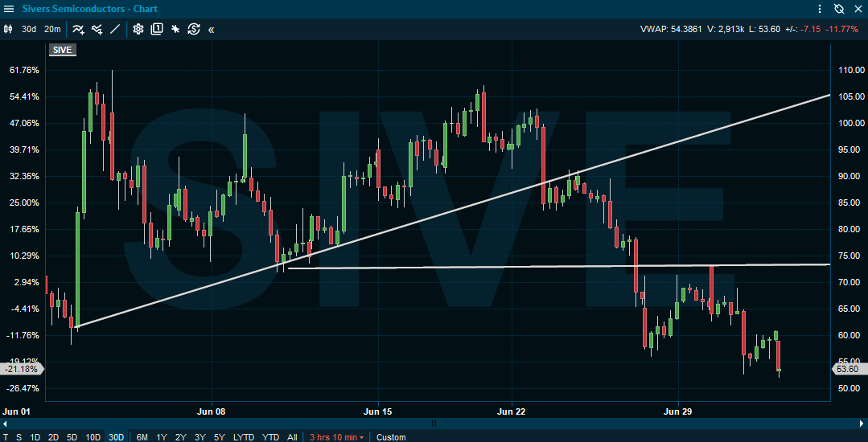The image size is (868, 442).
Task: Click the starburst highlight events icon
Action: (175, 29)
